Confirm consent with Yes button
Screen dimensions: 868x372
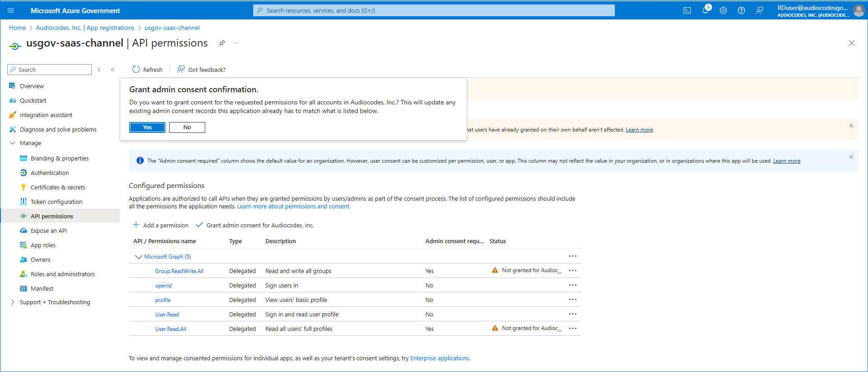147,127
